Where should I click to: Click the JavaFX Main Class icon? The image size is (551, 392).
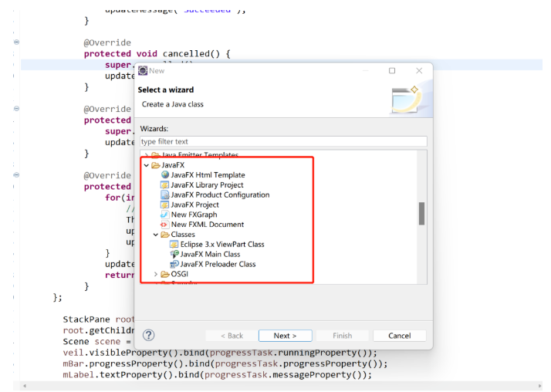(x=174, y=254)
